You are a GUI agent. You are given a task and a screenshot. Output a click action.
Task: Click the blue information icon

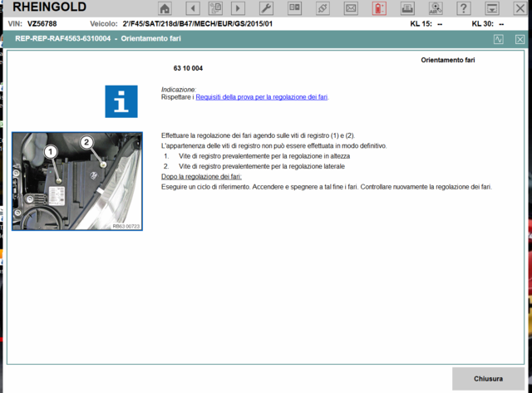pyautogui.click(x=121, y=101)
